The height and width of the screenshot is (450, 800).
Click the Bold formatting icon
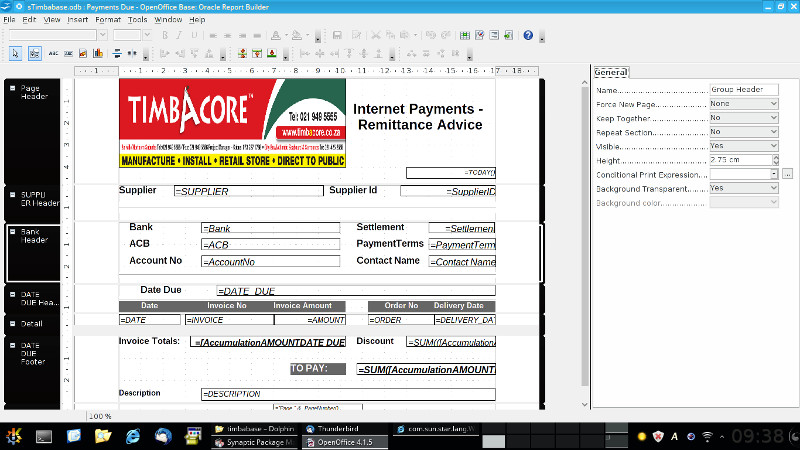[x=165, y=35]
